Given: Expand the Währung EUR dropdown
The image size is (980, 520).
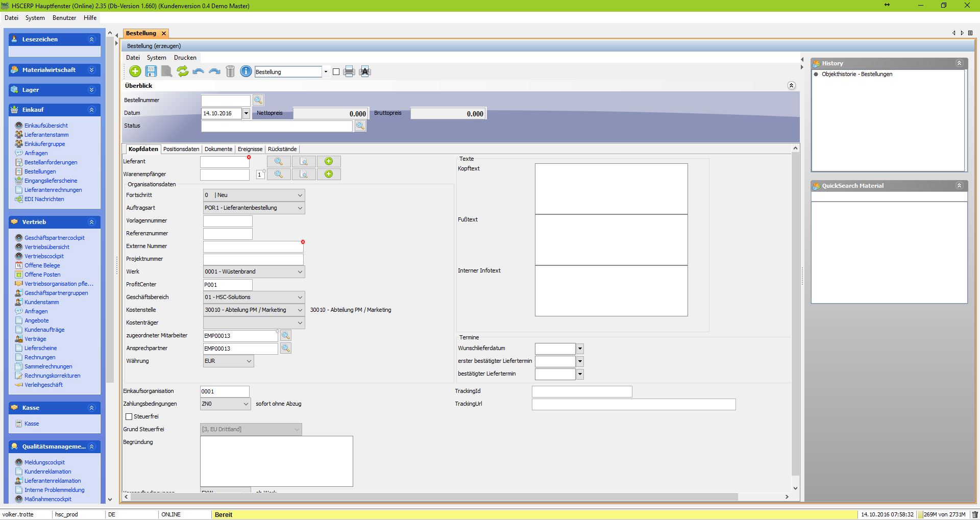Looking at the screenshot, I should 249,361.
